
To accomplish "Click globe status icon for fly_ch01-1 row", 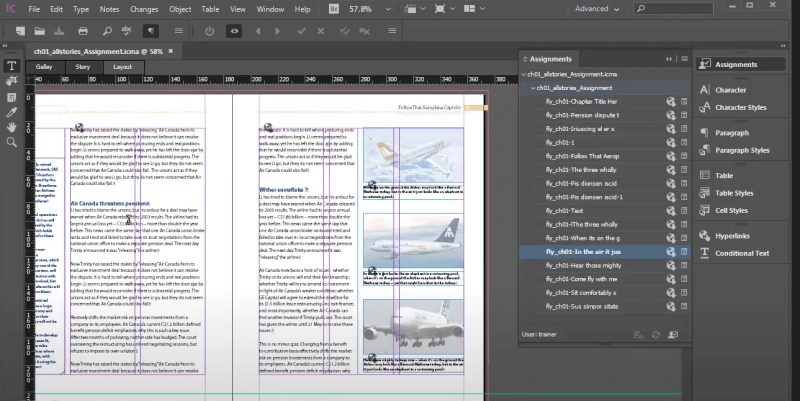I will coord(671,142).
